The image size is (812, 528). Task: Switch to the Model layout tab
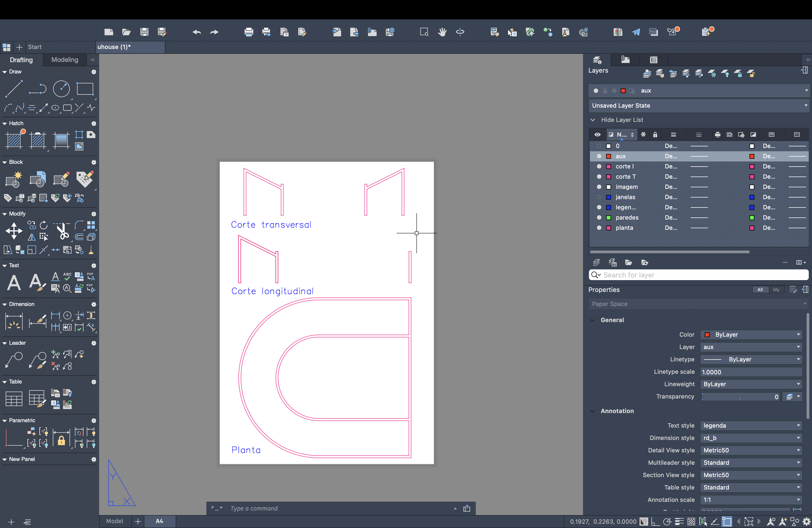click(x=115, y=521)
